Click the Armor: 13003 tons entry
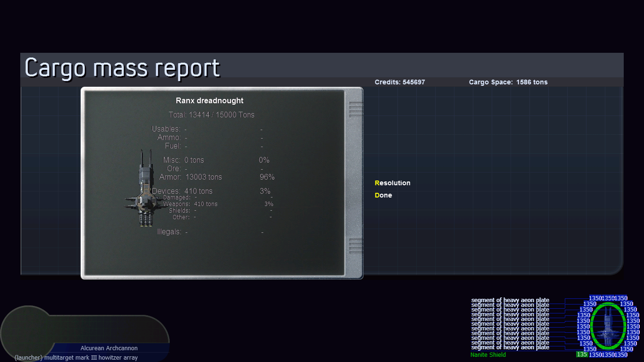Viewport: 644px width, 362px height. coord(190,177)
